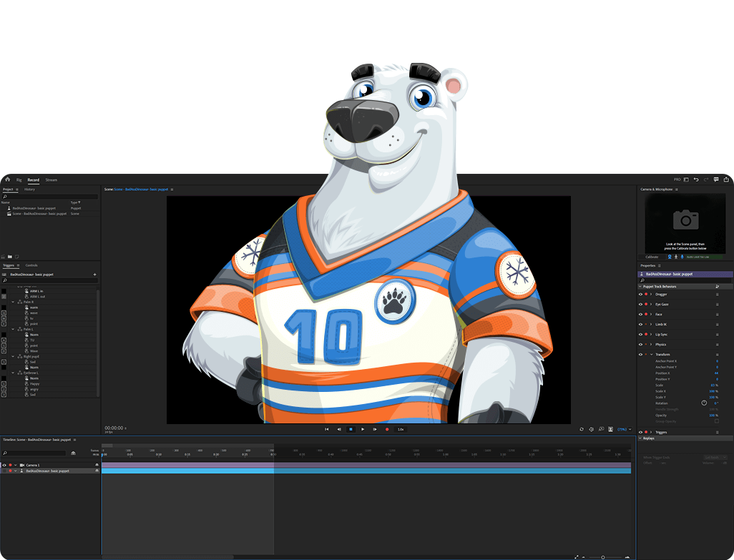Open the comments speech bubble icon

(x=716, y=180)
